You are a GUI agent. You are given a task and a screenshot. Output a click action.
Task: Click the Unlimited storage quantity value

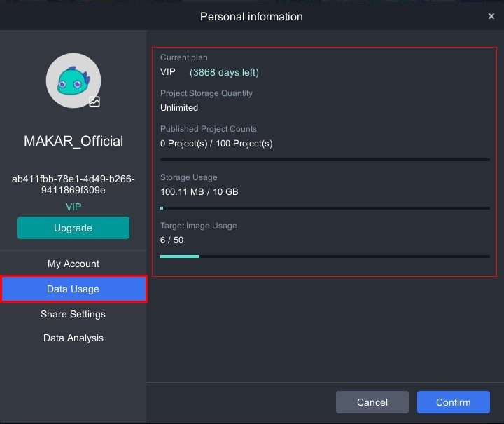pyautogui.click(x=179, y=108)
